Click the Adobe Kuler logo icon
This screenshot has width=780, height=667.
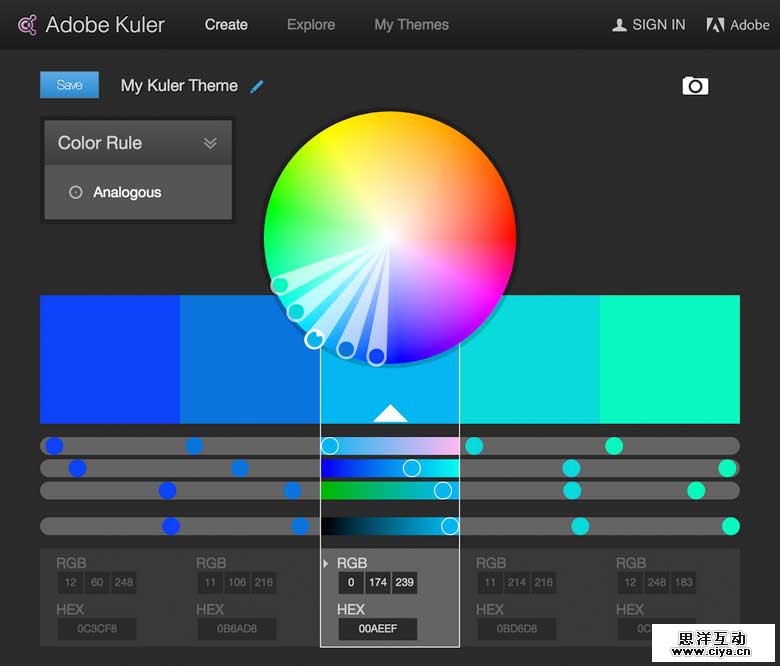click(x=27, y=25)
